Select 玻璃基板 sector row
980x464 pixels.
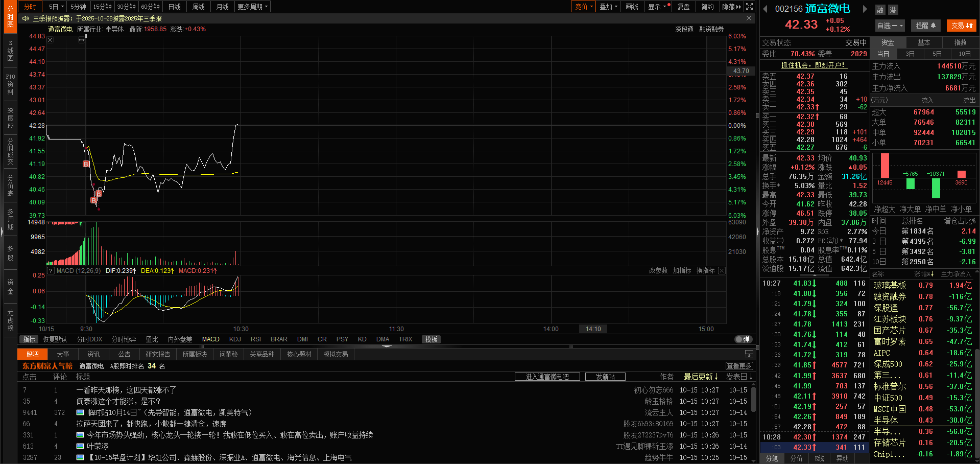click(x=923, y=286)
